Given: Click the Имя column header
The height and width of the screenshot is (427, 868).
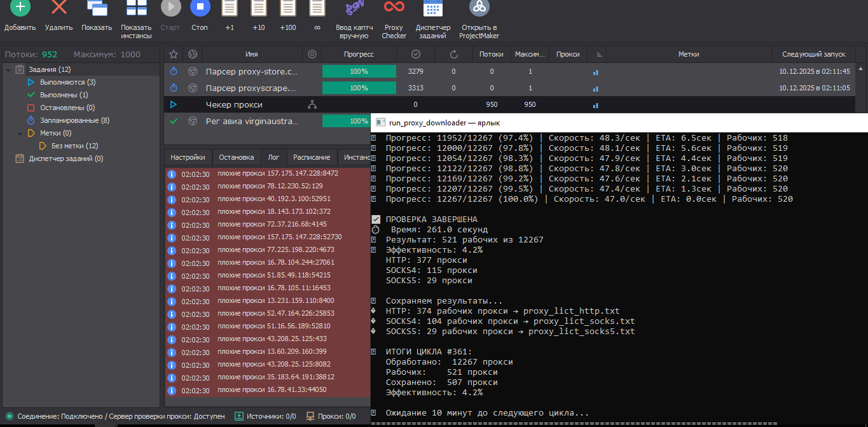Looking at the screenshot, I should tap(251, 55).
